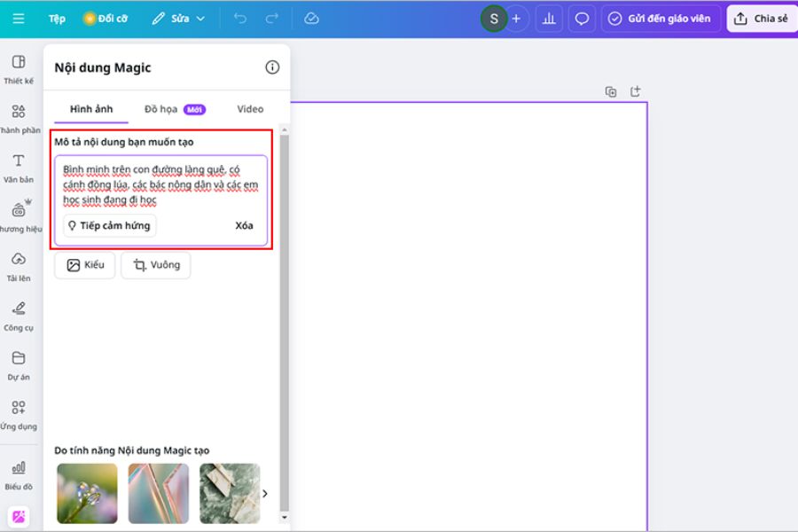
Task: Click the redo arrow icon
Action: coord(272,19)
